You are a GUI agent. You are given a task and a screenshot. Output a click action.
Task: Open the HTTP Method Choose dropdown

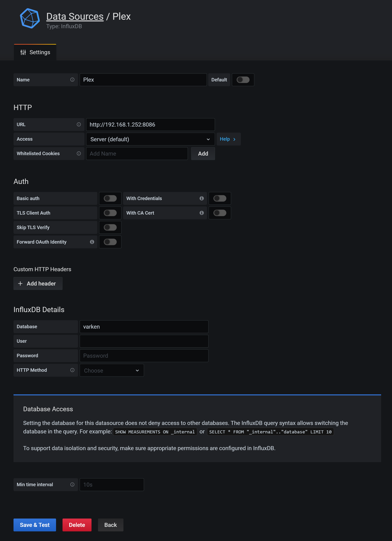point(112,370)
